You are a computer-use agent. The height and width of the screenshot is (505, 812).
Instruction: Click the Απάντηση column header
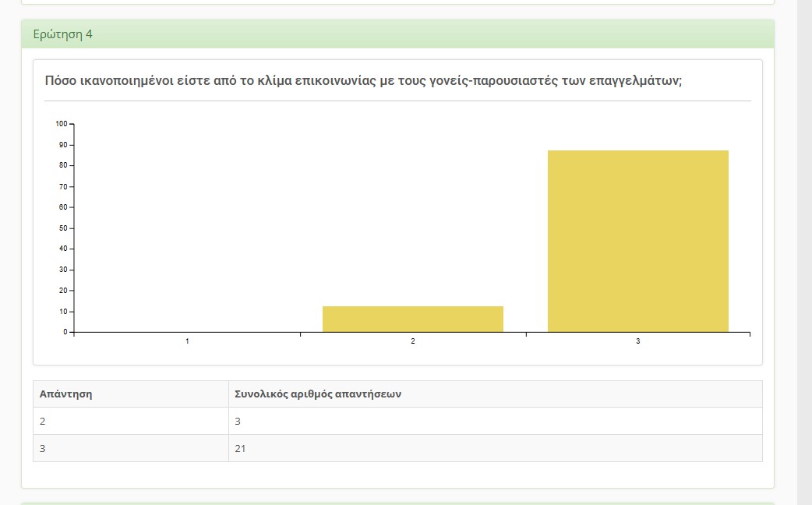pos(66,394)
